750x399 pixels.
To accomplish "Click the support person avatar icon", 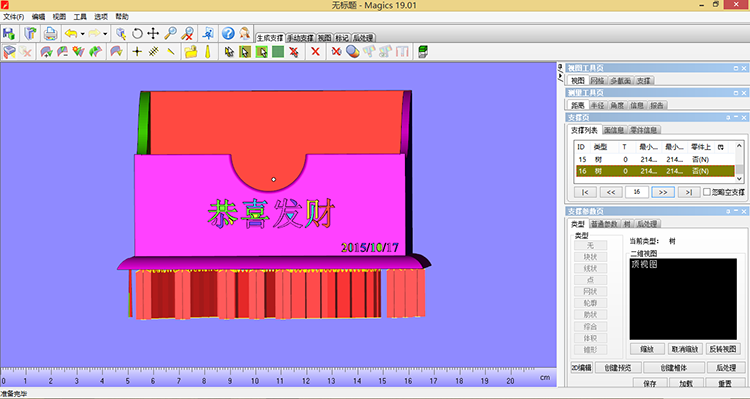I will point(245,33).
